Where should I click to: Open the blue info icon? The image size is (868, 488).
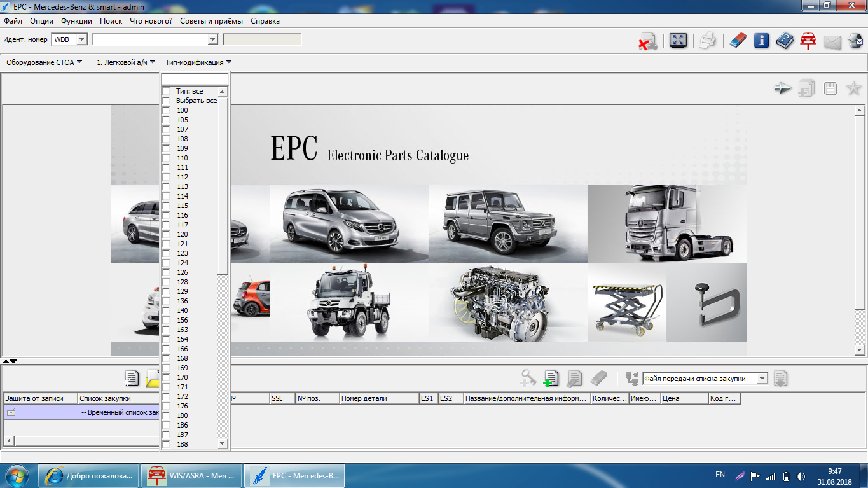click(761, 41)
